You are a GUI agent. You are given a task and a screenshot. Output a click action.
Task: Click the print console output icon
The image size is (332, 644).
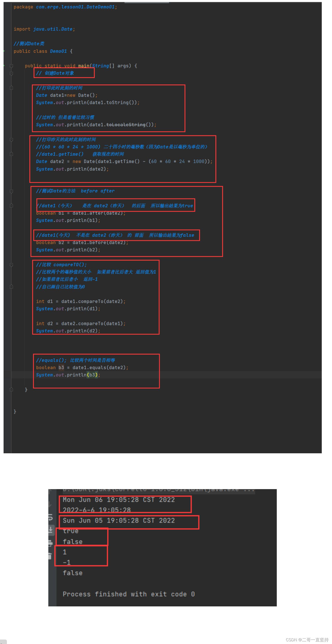50,543
